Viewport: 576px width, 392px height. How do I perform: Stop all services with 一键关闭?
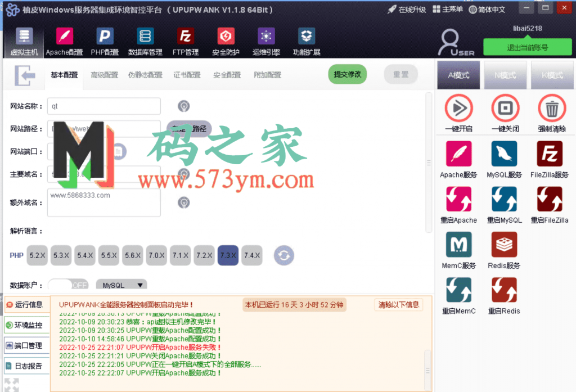[x=505, y=108]
